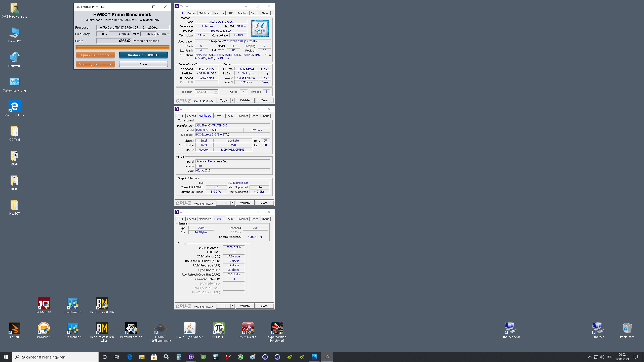Open Tools dropdown arrow in the Memory tab window
Image resolution: width=644 pixels, height=362 pixels.
pyautogui.click(x=232, y=306)
